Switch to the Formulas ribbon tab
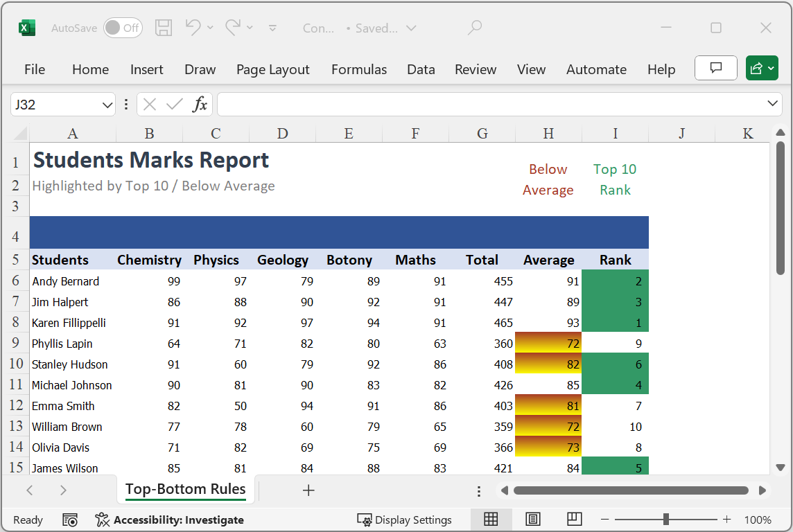Viewport: 793px width, 532px height. coord(359,69)
